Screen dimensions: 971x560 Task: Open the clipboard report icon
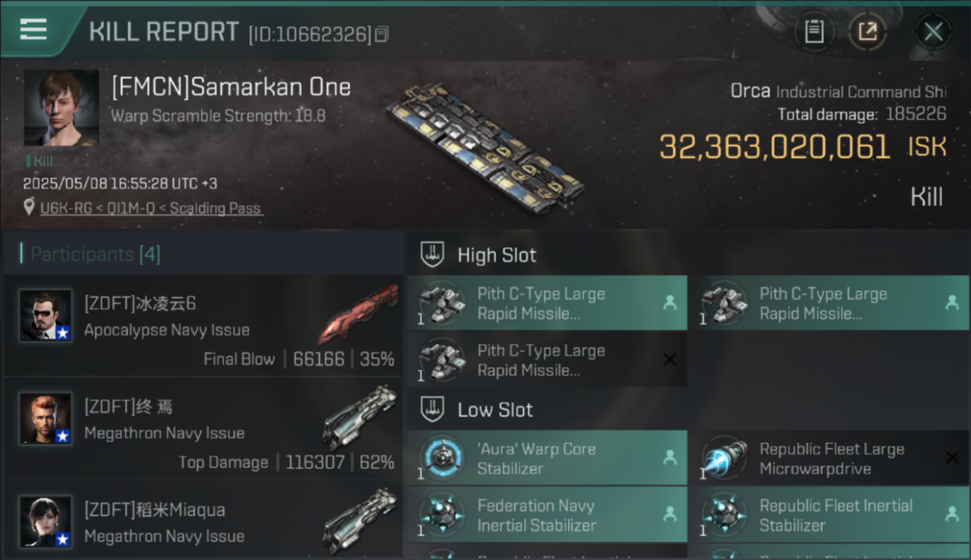[814, 31]
